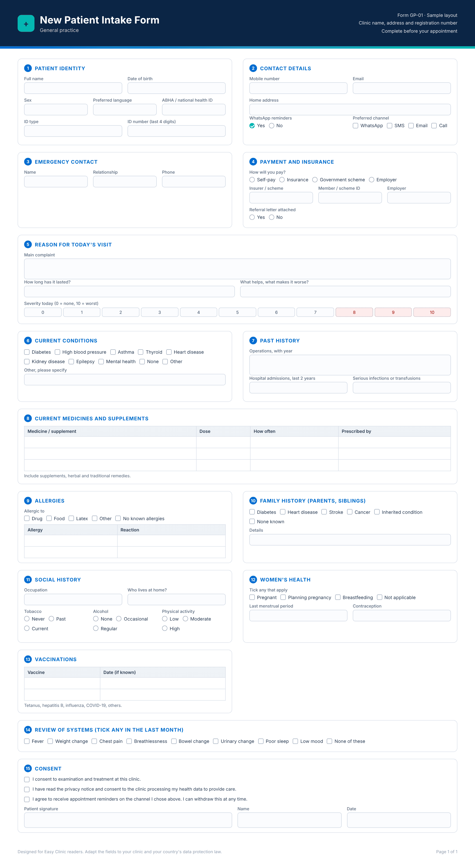Click the Full name input field

(x=73, y=88)
